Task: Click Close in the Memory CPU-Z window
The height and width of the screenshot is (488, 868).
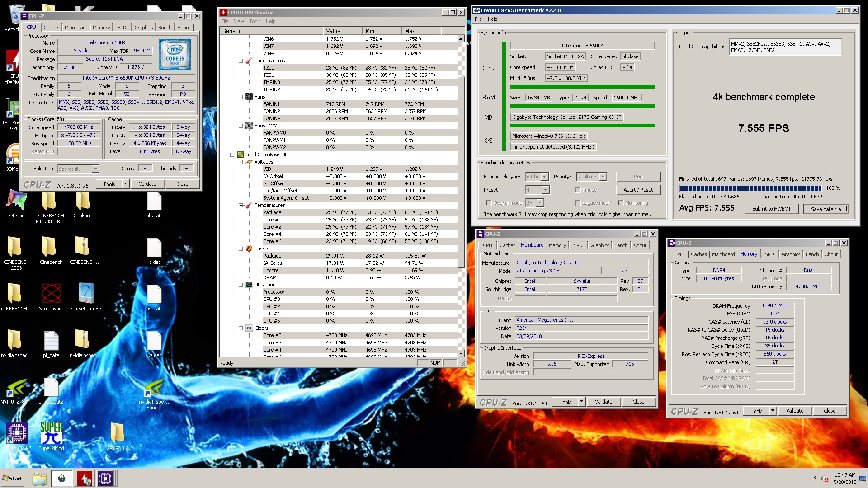Action: [x=830, y=411]
